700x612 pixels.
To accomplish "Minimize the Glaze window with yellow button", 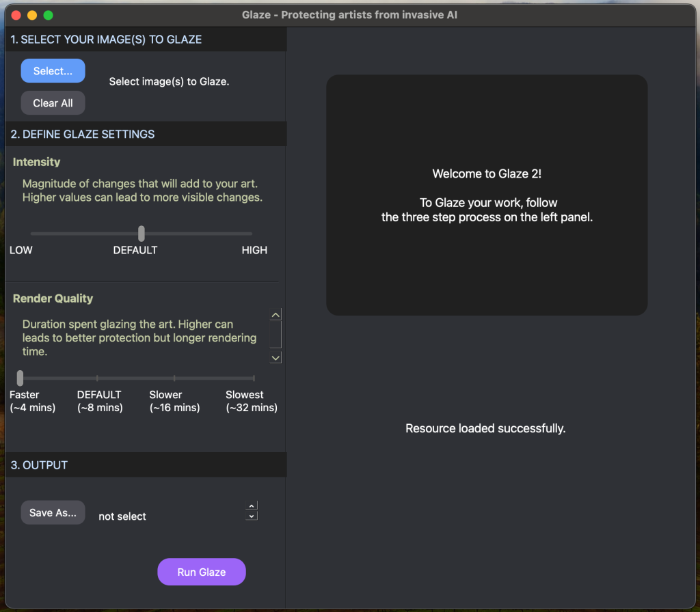I will click(x=31, y=15).
